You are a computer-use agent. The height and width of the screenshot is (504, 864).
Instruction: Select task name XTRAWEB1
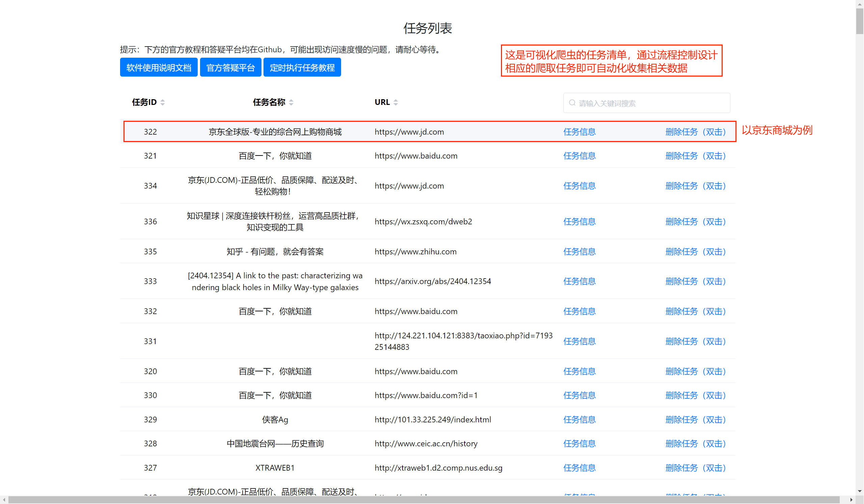click(275, 468)
